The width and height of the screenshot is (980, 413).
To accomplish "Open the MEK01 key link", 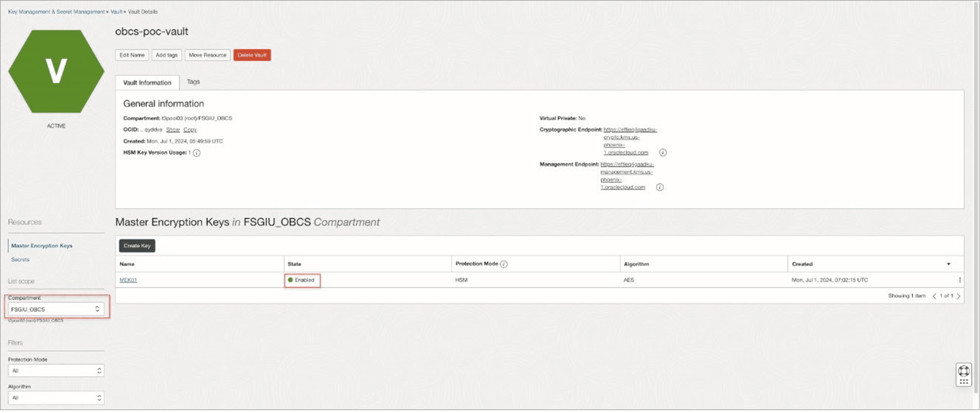I will pos(128,280).
